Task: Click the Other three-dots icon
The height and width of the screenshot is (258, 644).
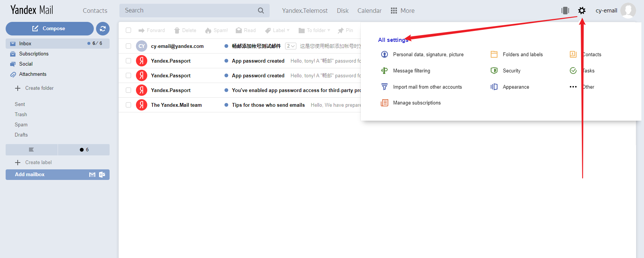Action: click(573, 87)
